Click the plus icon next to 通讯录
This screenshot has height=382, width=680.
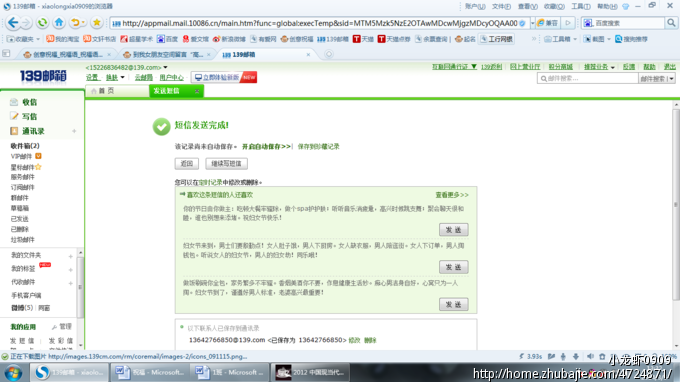pos(74,131)
